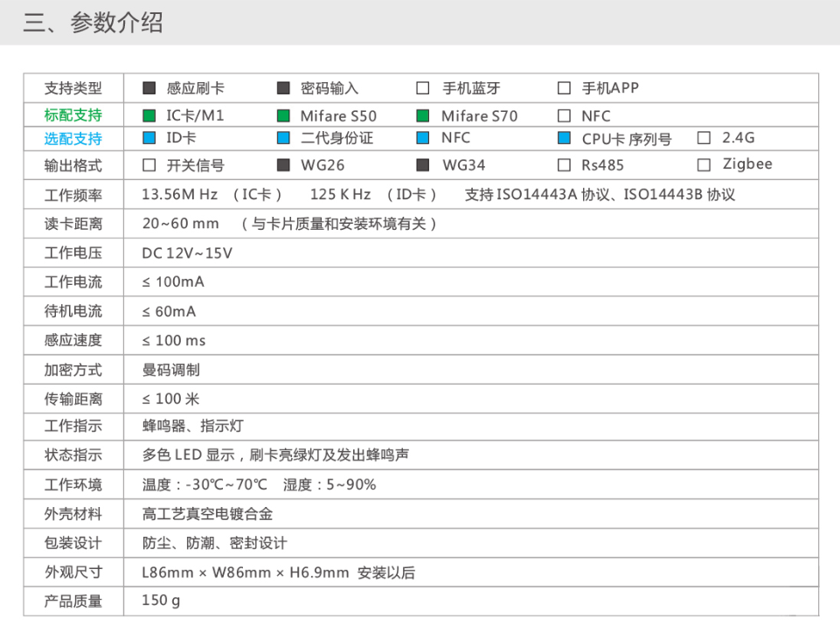Enable the 手机蓝牙 checkbox
Image resolution: width=840 pixels, height=639 pixels.
423,88
